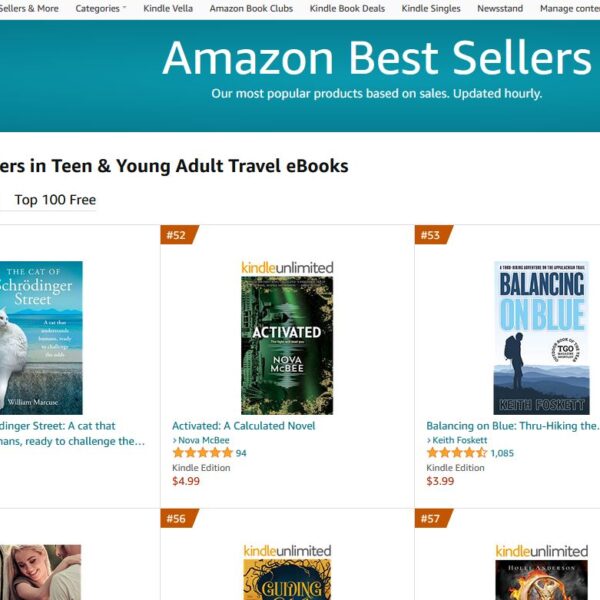600x600 pixels.
Task: Switch to the Top 100 Free tab
Action: (55, 200)
